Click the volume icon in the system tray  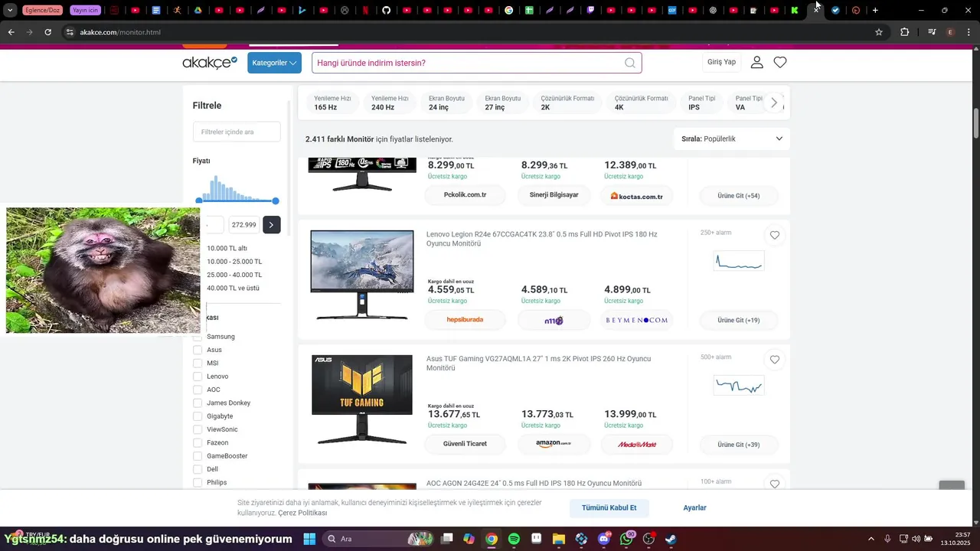[916, 539]
